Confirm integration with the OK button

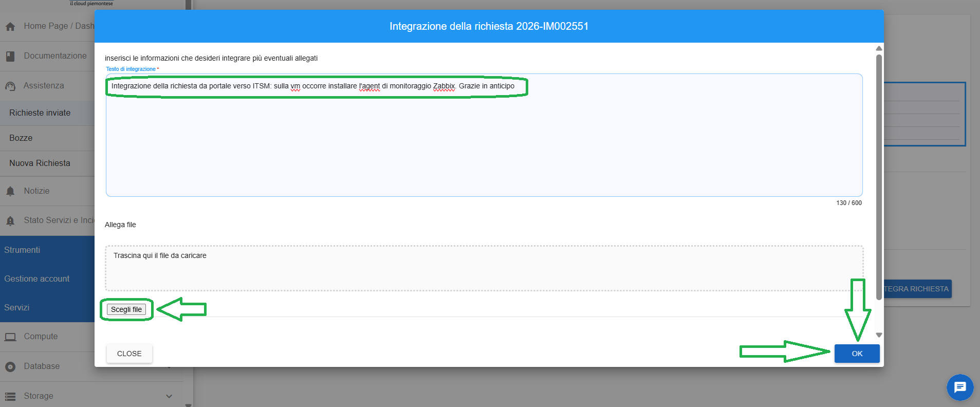pyautogui.click(x=857, y=354)
